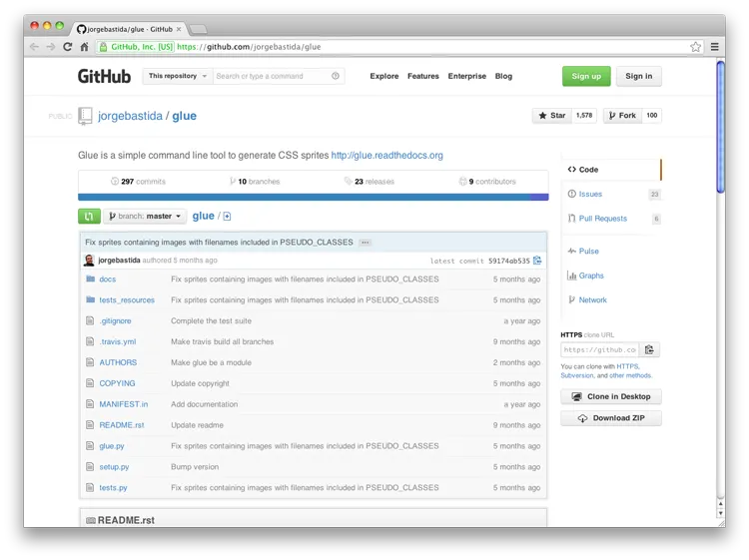Image resolution: width=749 pixels, height=560 pixels.
Task: Open the .travis.yml file
Action: (118, 341)
